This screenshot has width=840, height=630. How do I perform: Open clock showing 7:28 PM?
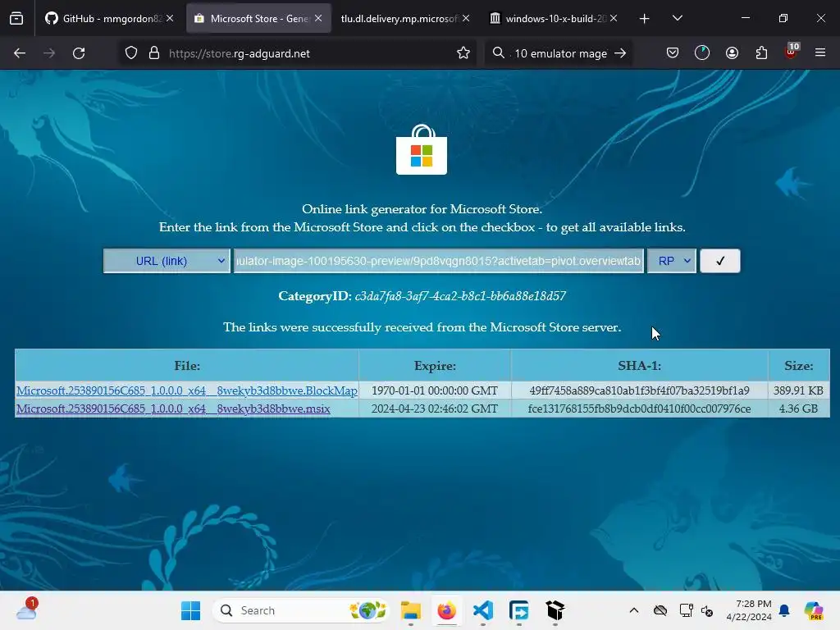pyautogui.click(x=749, y=610)
